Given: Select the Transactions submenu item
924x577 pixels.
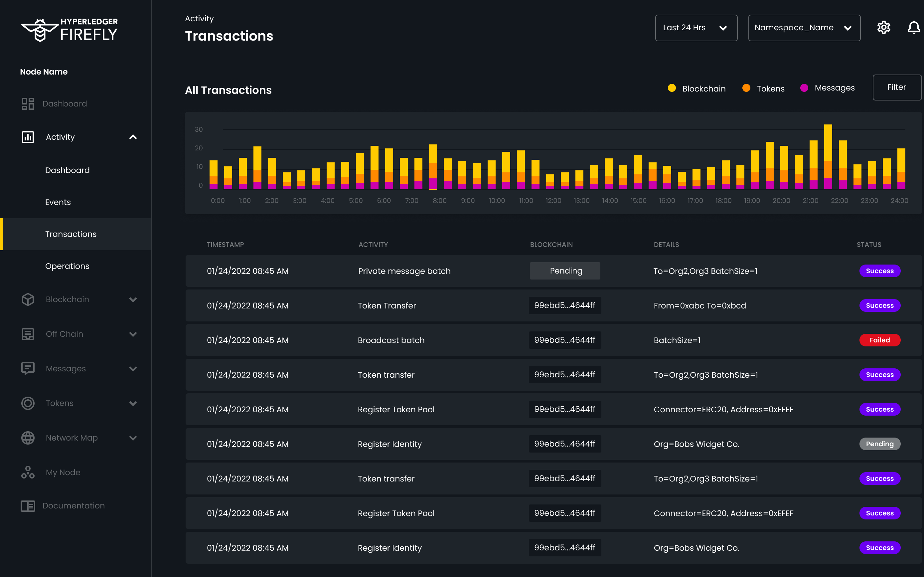Looking at the screenshot, I should point(76,234).
